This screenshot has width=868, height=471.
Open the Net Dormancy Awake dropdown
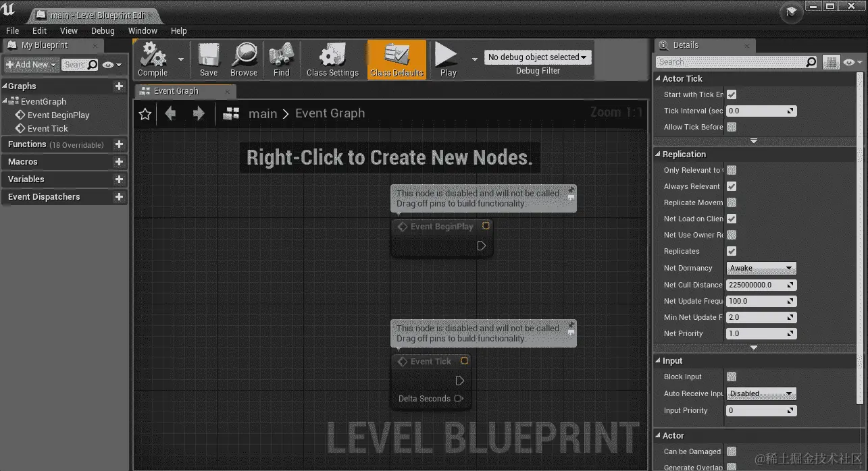pos(761,268)
